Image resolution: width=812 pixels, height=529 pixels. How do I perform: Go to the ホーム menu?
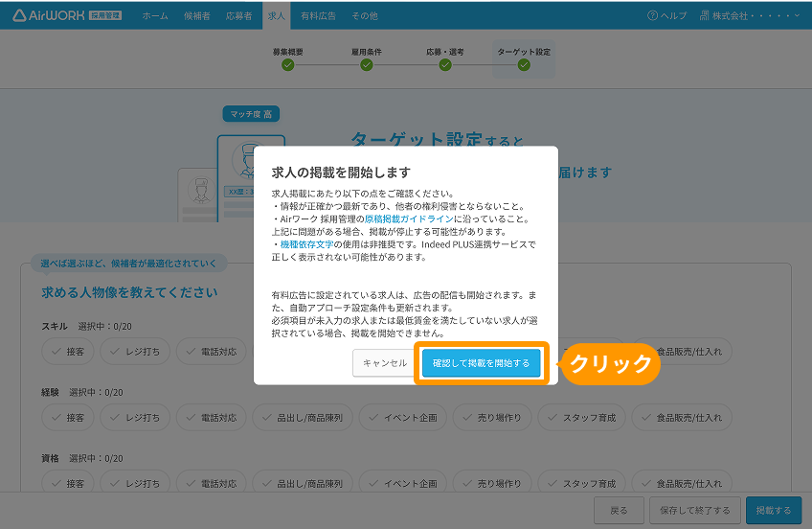pyautogui.click(x=155, y=16)
